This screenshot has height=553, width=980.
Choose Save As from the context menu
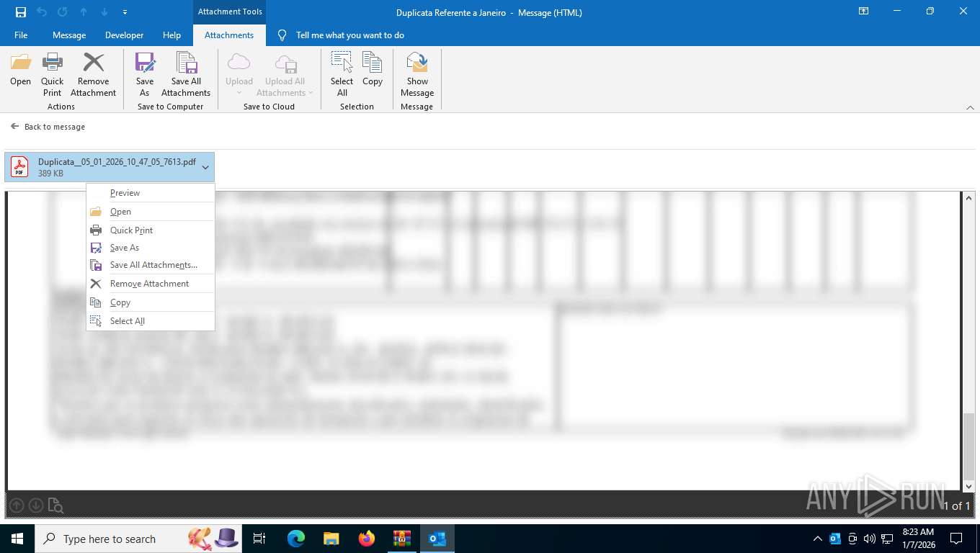[151, 248]
